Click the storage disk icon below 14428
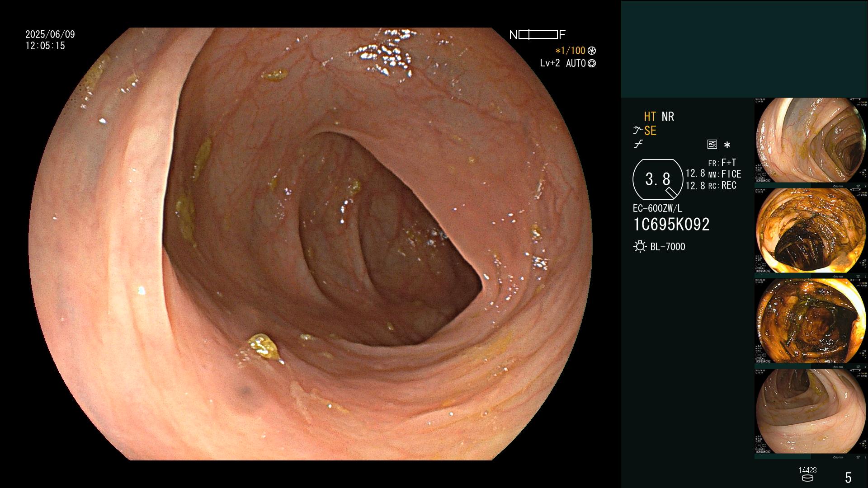 807,478
